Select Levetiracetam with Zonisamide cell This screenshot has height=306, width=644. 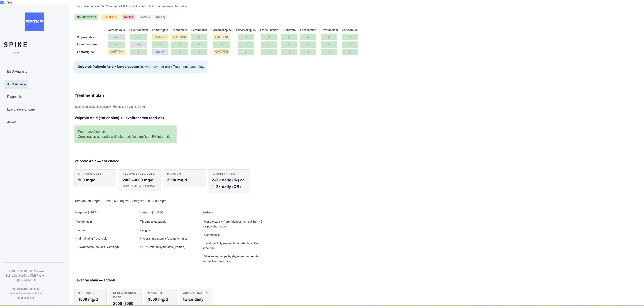350,45
